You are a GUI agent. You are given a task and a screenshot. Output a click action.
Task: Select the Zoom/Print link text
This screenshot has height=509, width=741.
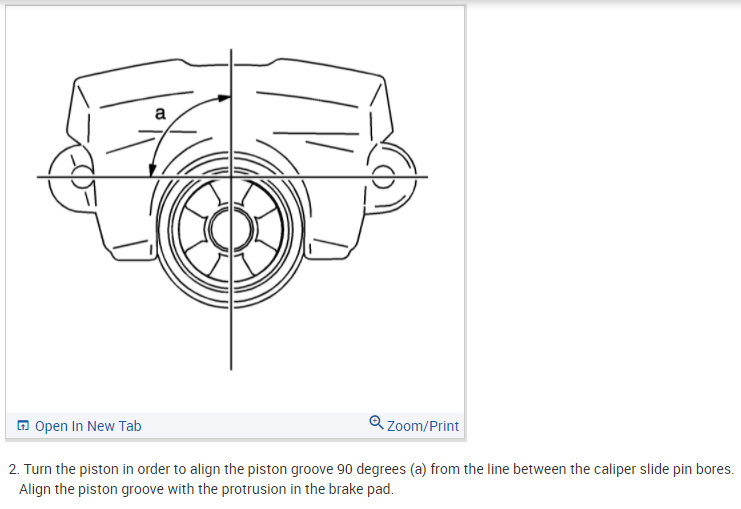422,426
